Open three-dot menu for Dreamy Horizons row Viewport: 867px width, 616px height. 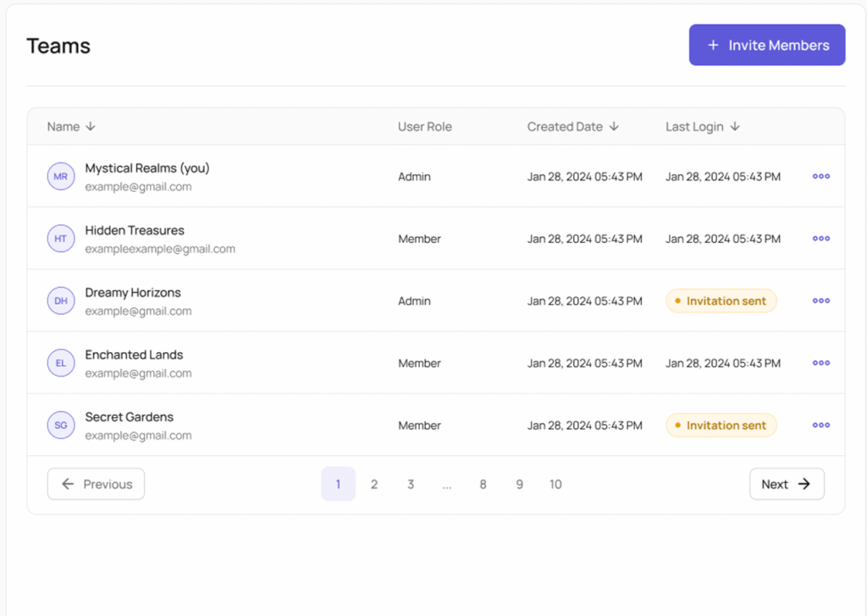pos(820,301)
